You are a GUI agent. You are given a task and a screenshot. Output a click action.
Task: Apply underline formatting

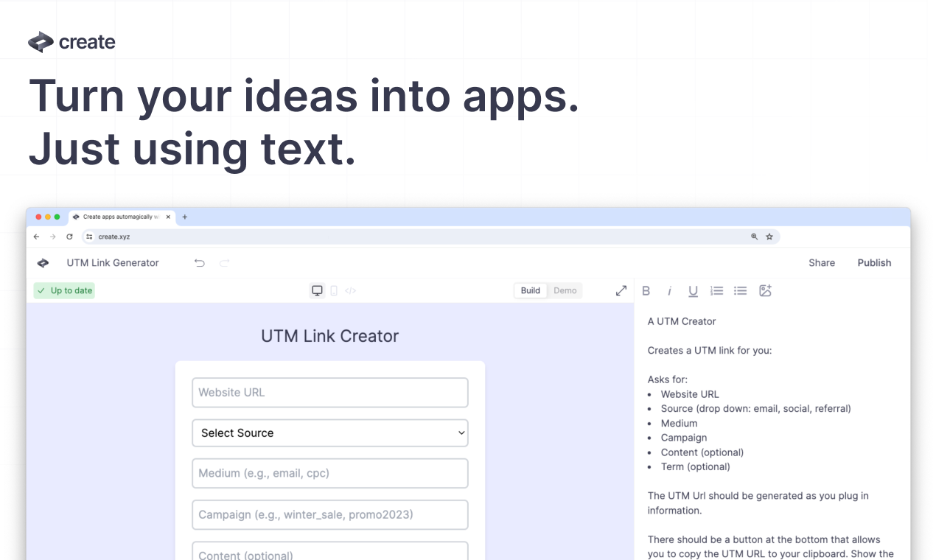pos(693,290)
